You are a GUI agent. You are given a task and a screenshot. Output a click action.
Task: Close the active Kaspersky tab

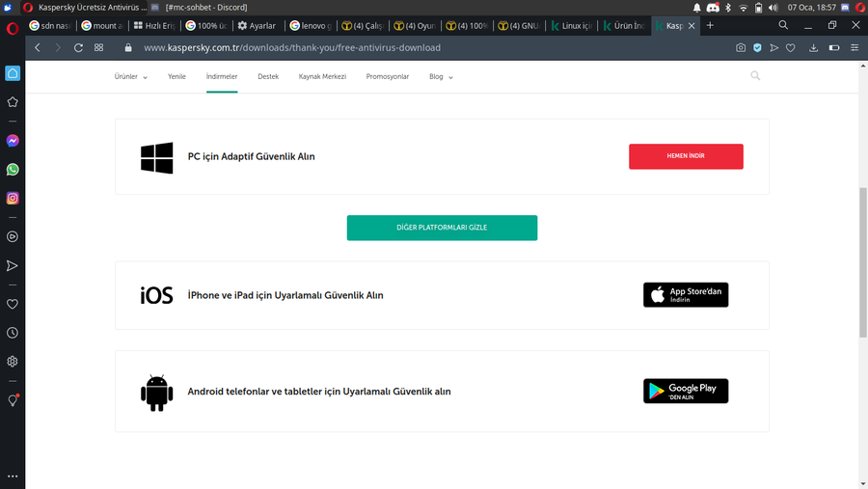coord(692,26)
